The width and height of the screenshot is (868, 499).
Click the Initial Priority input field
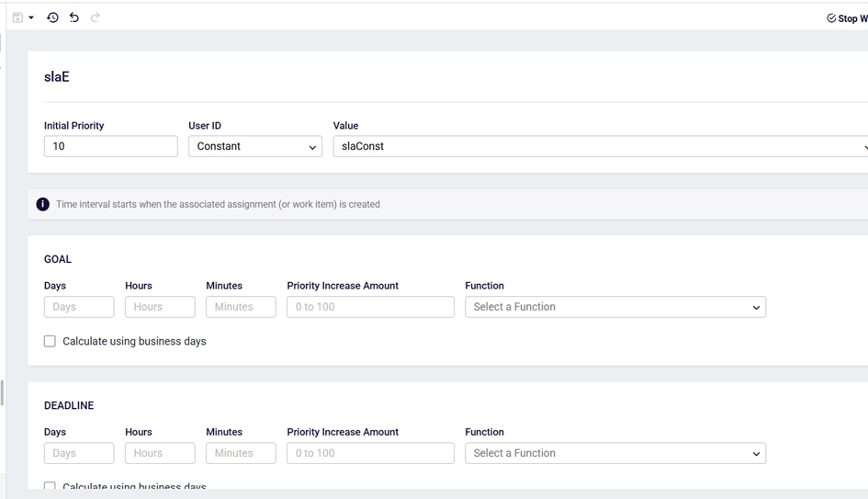pyautogui.click(x=110, y=146)
